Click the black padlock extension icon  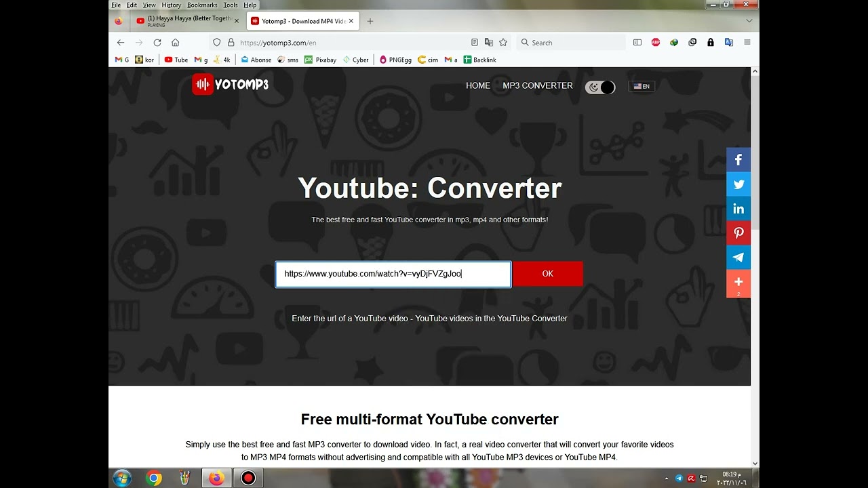click(711, 42)
